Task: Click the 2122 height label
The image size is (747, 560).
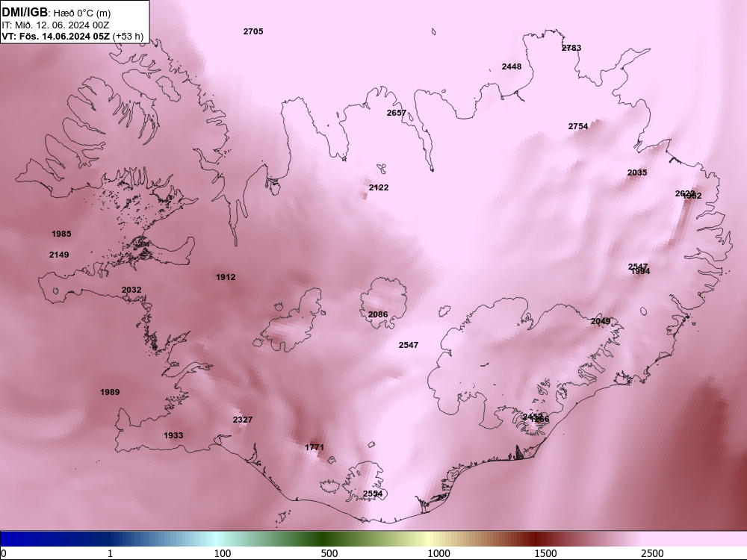Action: point(379,187)
